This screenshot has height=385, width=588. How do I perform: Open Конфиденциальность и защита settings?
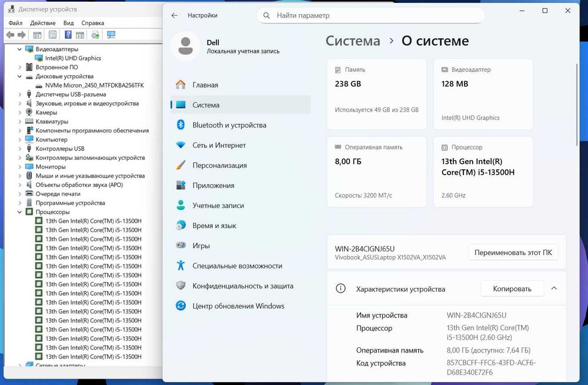(x=240, y=286)
